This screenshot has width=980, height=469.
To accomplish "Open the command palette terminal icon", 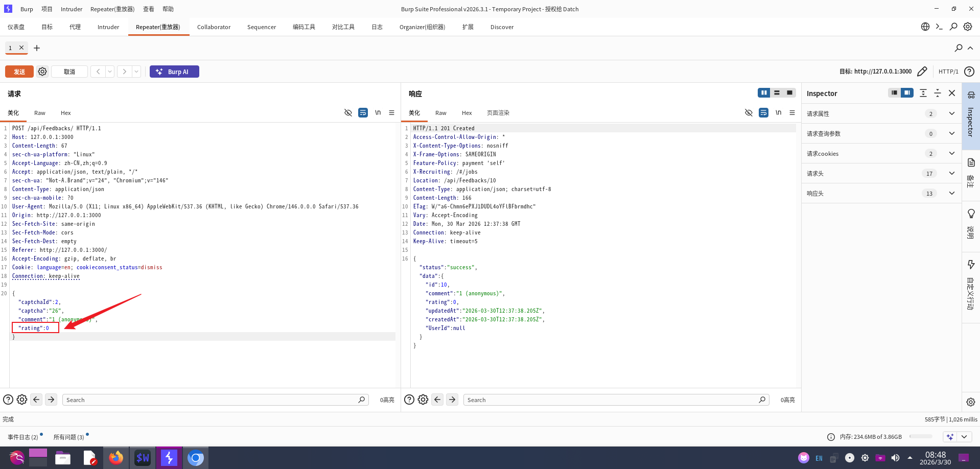I will 939,27.
